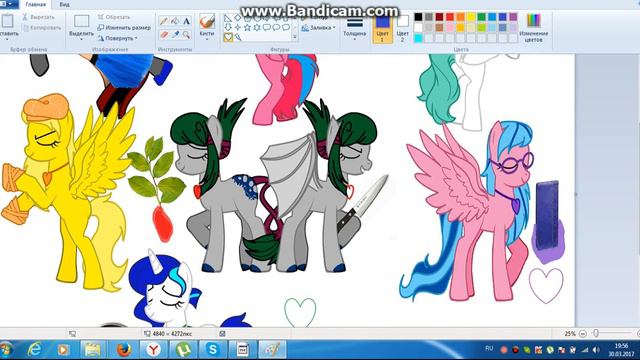The height and width of the screenshot is (360, 640).
Task: Activate Color 2 (Цвет 2) selector
Action: [402, 29]
